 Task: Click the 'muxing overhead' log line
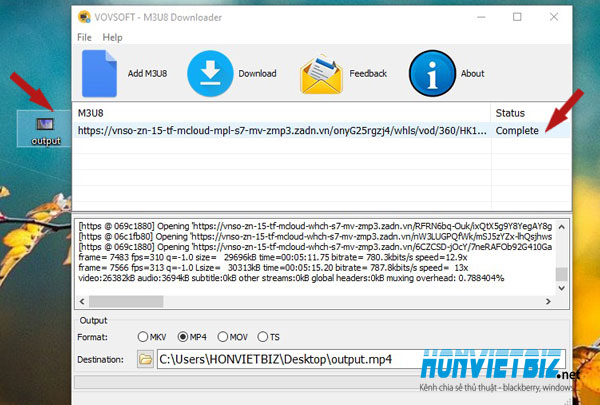[x=291, y=278]
